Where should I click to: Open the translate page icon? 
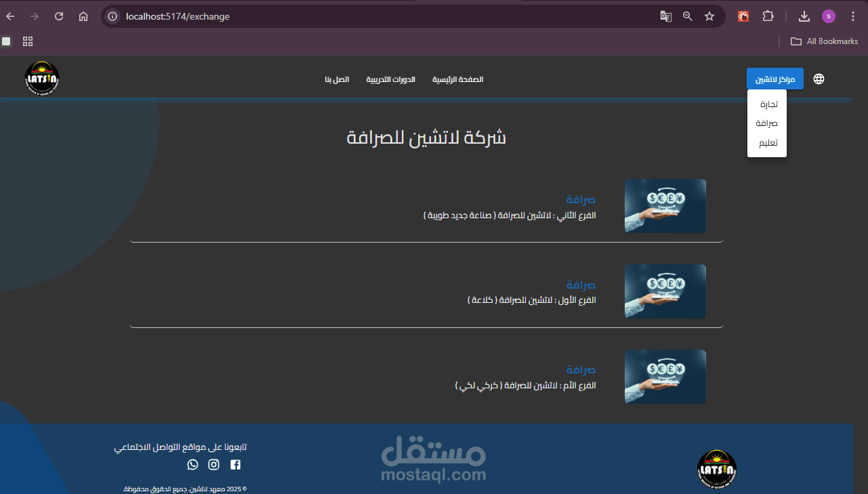click(x=666, y=16)
